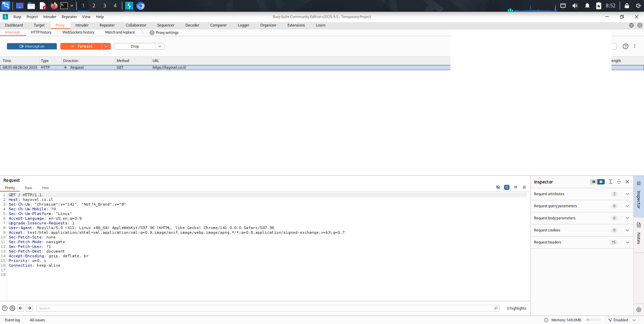Click the volume speaker tray icon
Viewport: 644px width, 324px height.
575,6
